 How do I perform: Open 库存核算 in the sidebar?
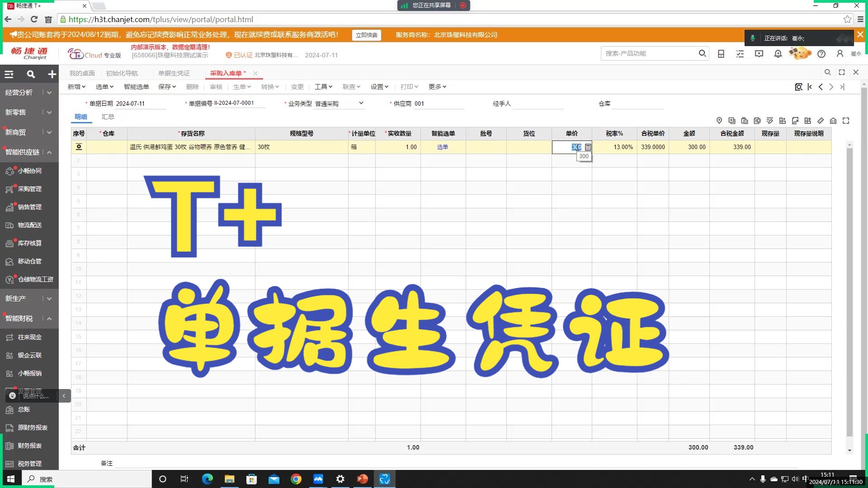point(30,243)
